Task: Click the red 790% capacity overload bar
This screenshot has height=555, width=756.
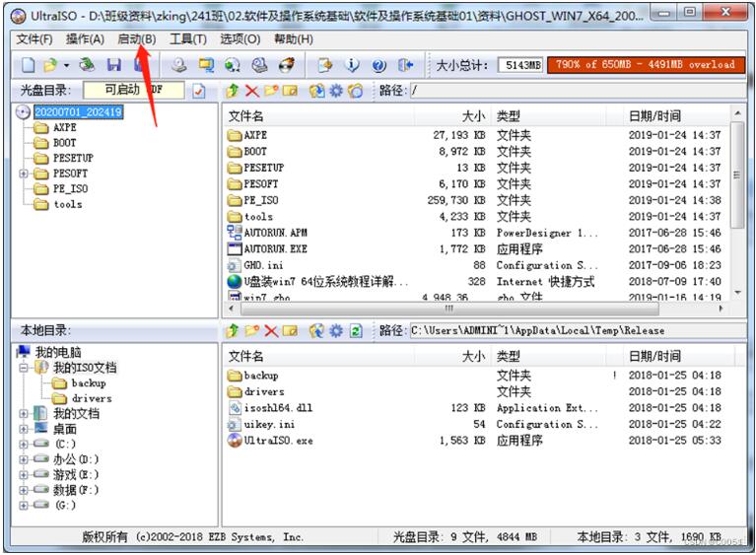Action: (x=645, y=65)
